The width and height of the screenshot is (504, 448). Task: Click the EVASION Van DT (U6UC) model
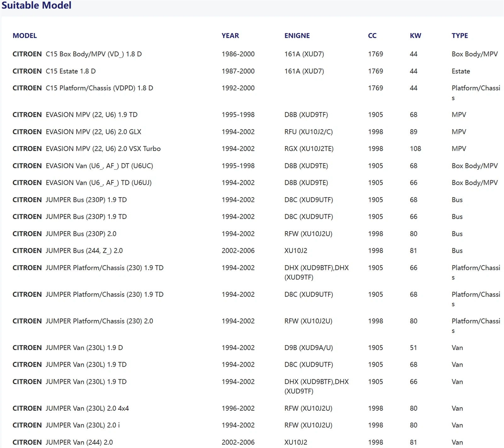(99, 166)
